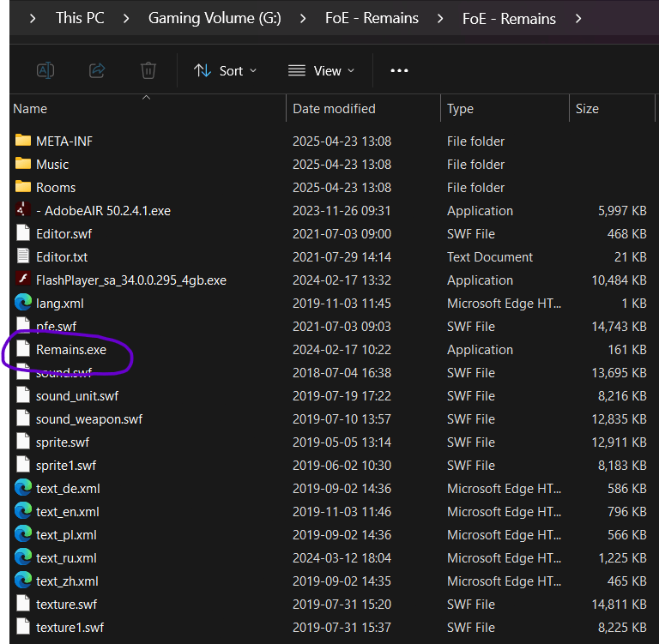Expand chevron after This PC breadcrumb
Viewport: 659px width, 644px height.
[x=125, y=19]
